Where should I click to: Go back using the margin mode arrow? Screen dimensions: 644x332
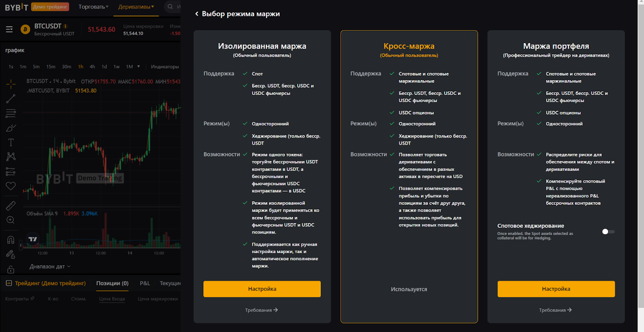tap(197, 14)
